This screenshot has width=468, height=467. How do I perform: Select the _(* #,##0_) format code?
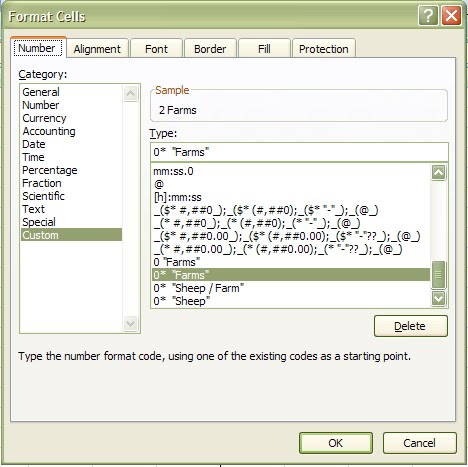291,223
